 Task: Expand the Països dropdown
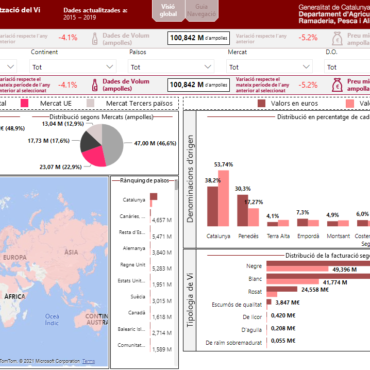point(171,67)
